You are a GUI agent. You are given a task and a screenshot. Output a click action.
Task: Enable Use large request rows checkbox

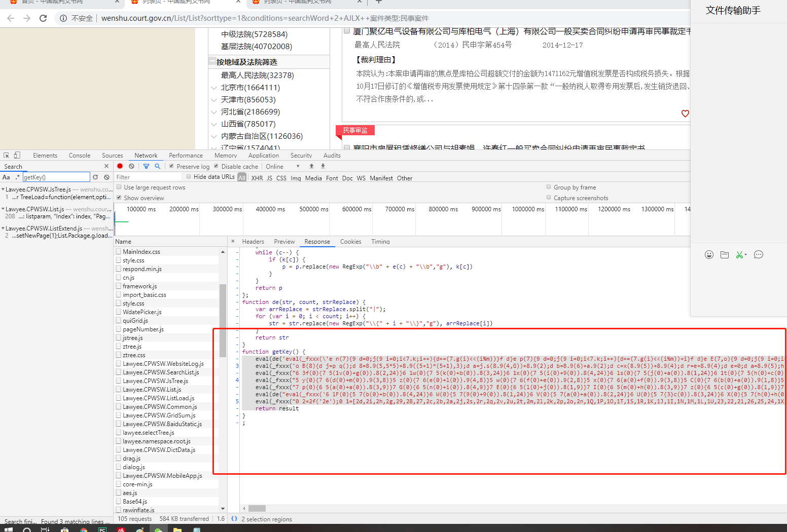coord(119,187)
